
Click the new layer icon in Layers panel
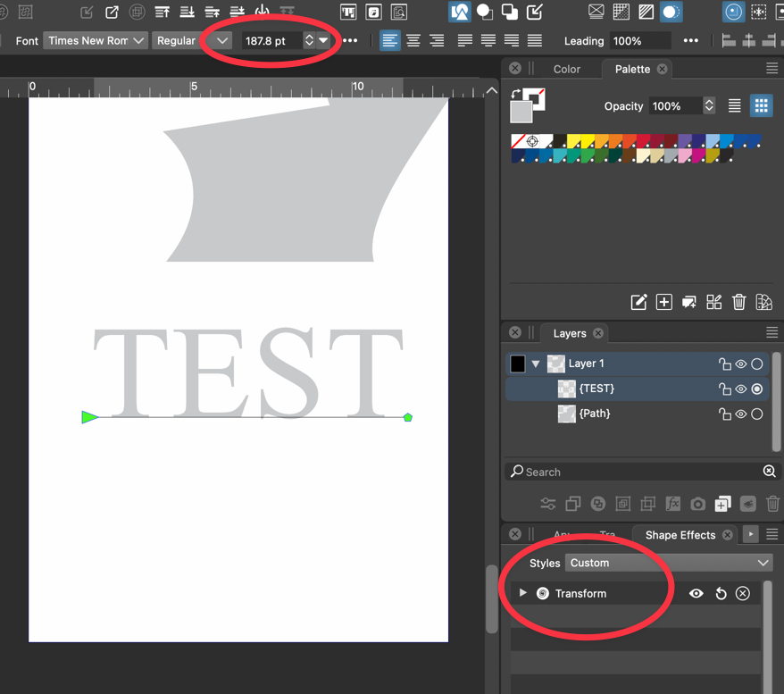(x=722, y=504)
